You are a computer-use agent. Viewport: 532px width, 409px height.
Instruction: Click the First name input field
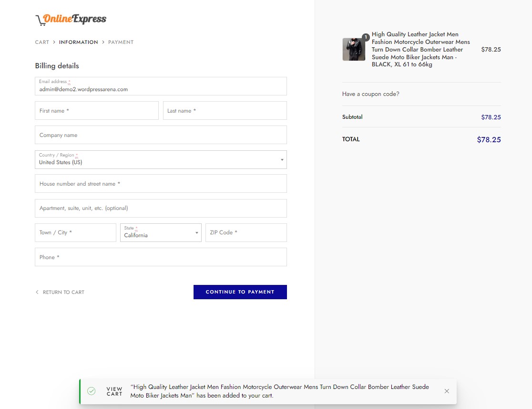(x=97, y=111)
